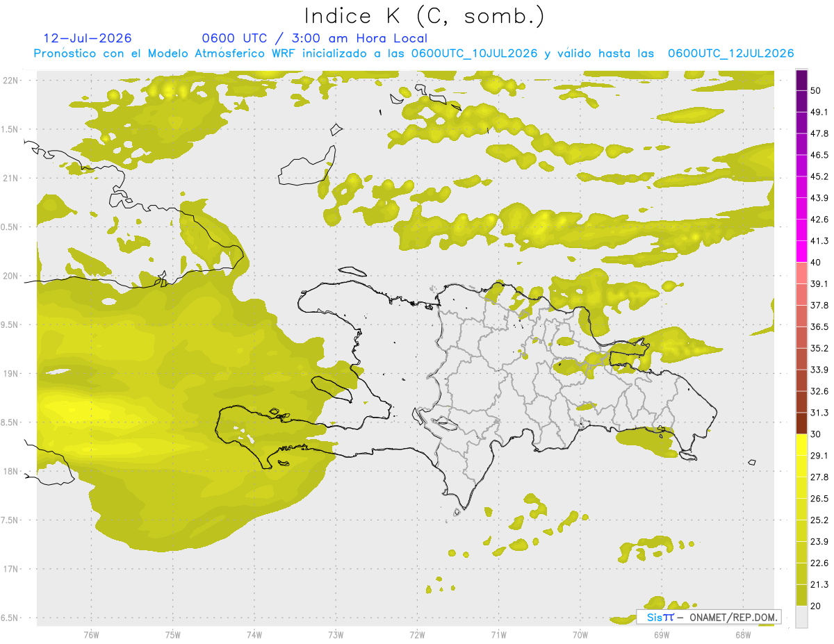The width and height of the screenshot is (834, 644).
Task: Click the color bar value '27.8'
Action: pos(819,477)
